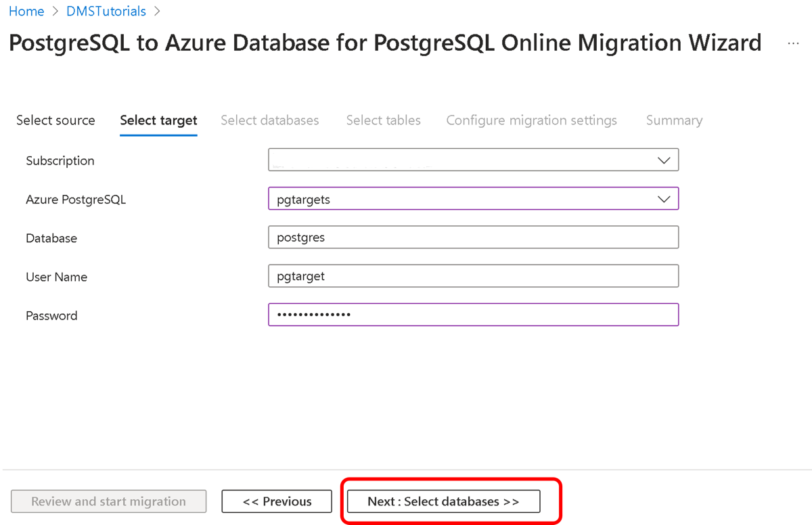Image resolution: width=812 pixels, height=525 pixels.
Task: Click the Azure PostgreSQL label
Action: (x=76, y=200)
